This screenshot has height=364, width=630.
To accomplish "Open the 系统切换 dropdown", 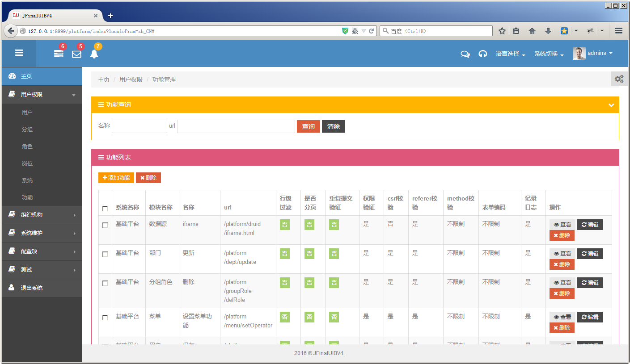I will 549,54.
